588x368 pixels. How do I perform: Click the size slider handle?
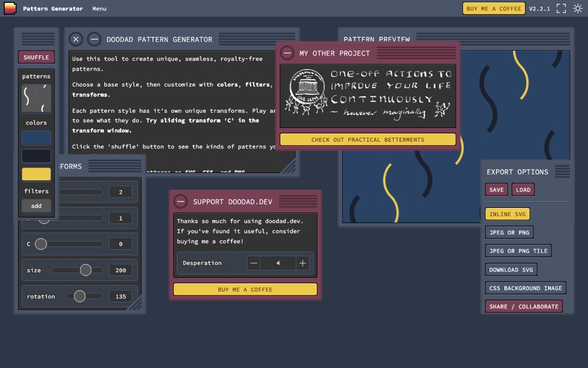pyautogui.click(x=86, y=270)
